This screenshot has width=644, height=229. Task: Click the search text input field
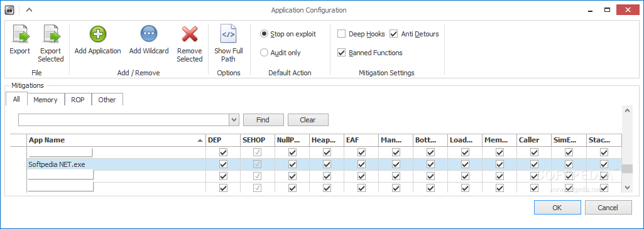(124, 120)
